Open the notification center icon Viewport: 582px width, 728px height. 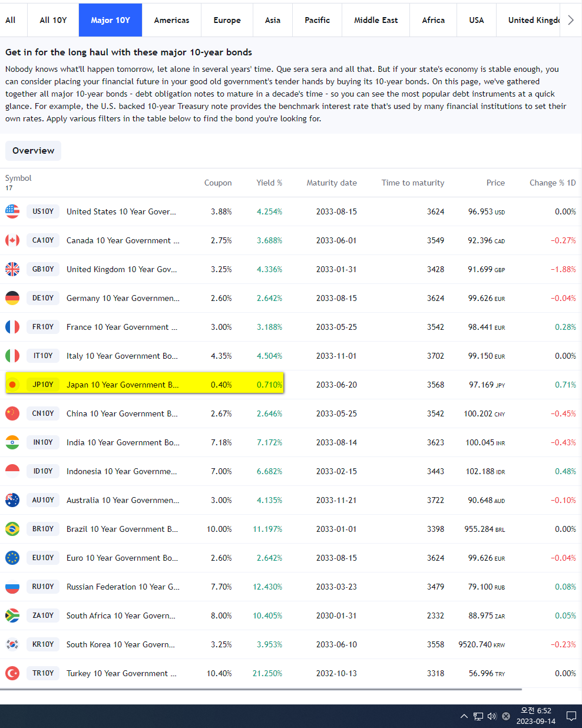[x=571, y=716]
